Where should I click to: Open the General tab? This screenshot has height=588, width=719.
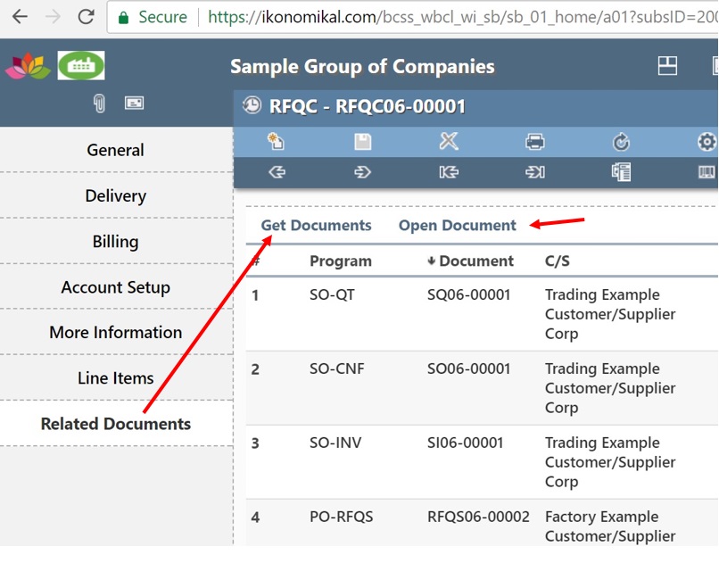click(x=116, y=150)
